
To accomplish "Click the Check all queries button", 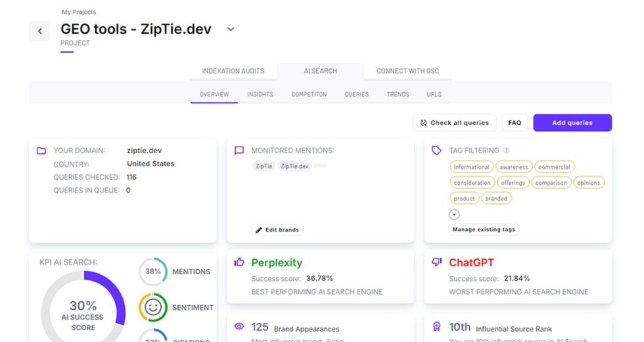I will pyautogui.click(x=454, y=123).
